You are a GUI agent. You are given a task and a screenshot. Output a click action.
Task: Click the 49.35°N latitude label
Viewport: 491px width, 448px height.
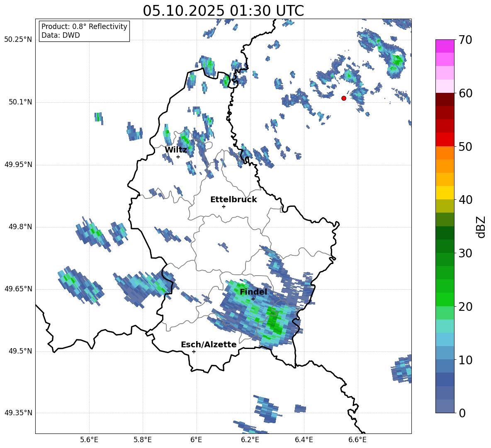(x=18, y=413)
